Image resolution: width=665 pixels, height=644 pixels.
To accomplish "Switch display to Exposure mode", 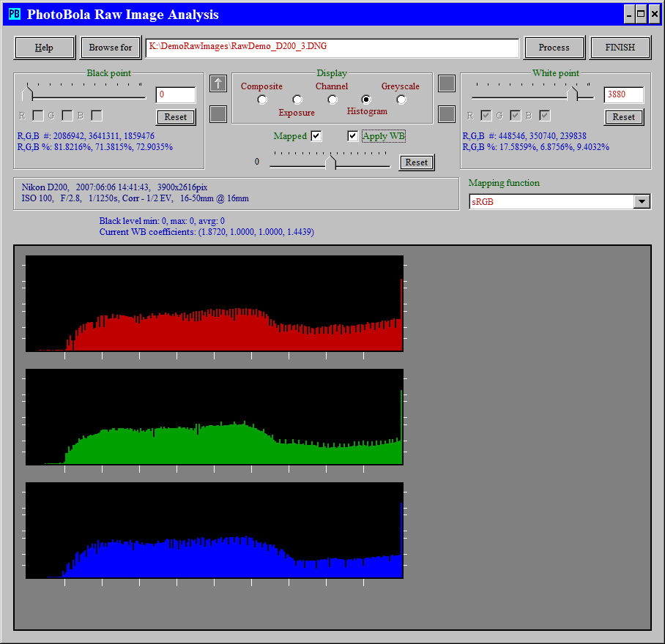I will [297, 100].
